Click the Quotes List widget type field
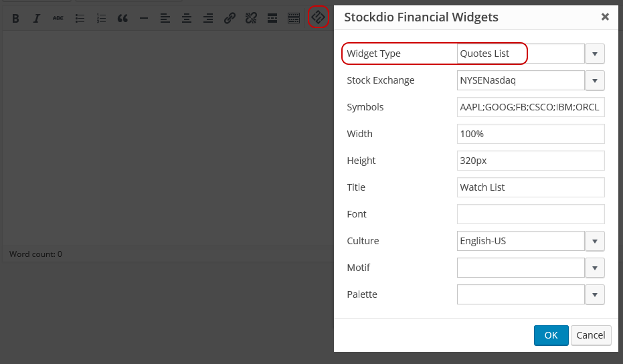Viewport: 623px width, 364px height. click(521, 54)
